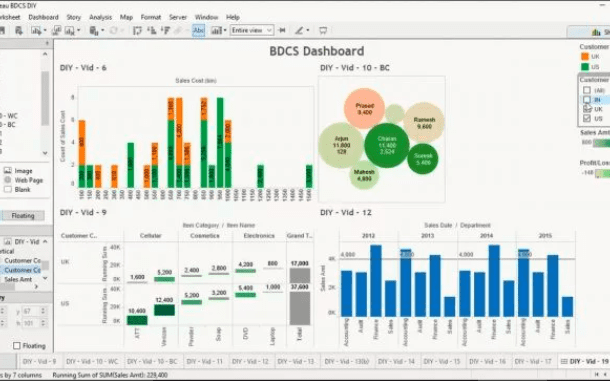Image resolution: width=610 pixels, height=381 pixels.
Task: Switch to the DIY - Vid - 11 tab
Action: [205, 362]
